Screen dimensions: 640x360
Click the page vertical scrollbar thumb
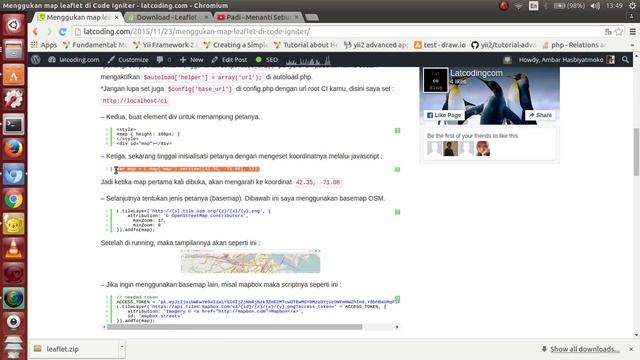[636, 152]
